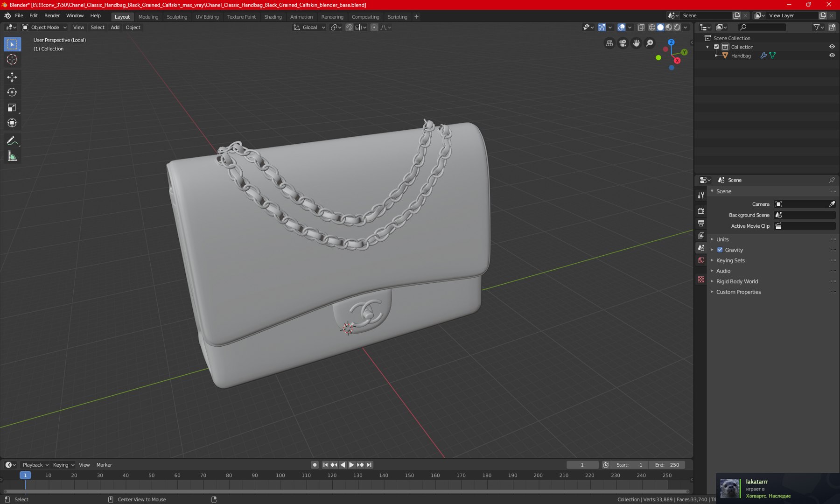Open the viewport shading options dropdown
The width and height of the screenshot is (840, 504).
click(686, 28)
